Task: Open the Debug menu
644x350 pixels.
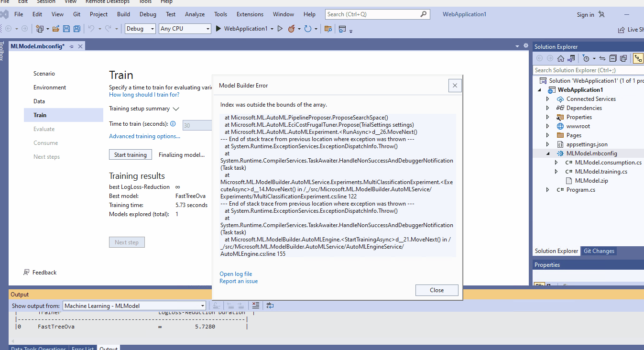Action: pos(148,14)
